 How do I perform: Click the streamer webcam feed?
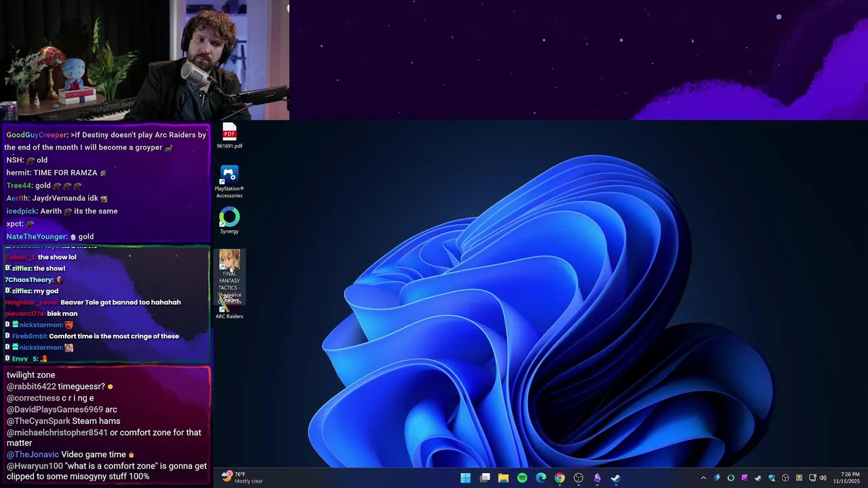point(144,60)
